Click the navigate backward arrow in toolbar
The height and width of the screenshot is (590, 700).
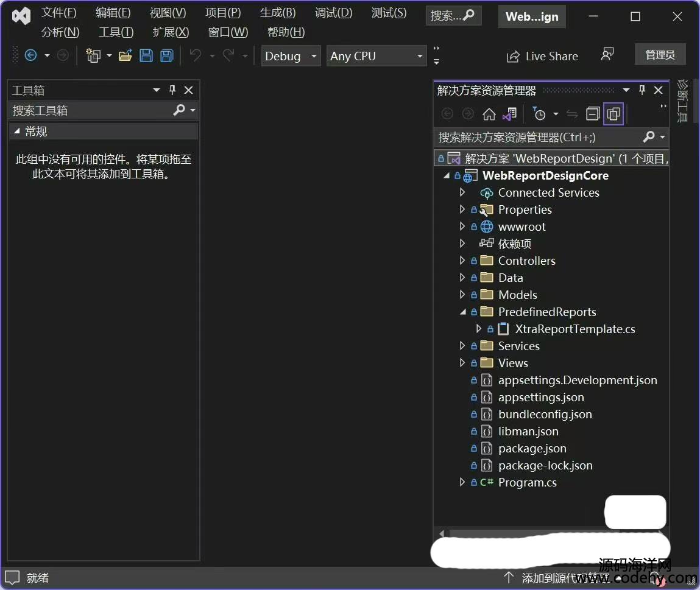(30, 55)
